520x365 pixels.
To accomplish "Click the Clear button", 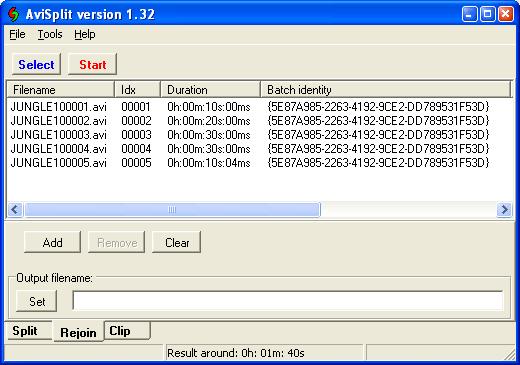I will [x=177, y=242].
